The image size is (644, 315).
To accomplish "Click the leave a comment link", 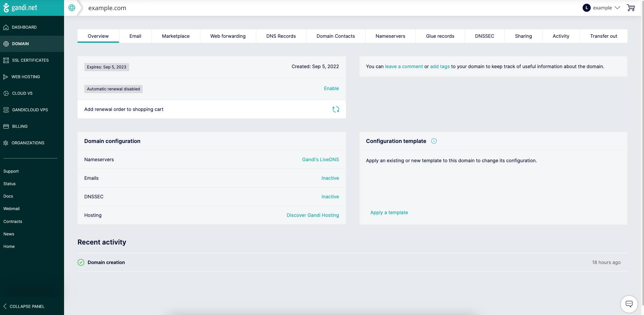I will coord(404,66).
